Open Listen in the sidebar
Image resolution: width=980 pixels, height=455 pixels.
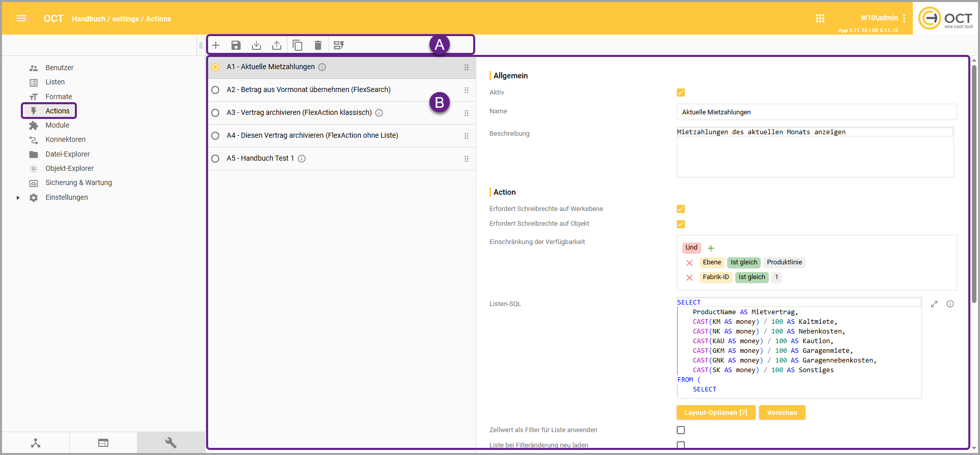[x=55, y=82]
